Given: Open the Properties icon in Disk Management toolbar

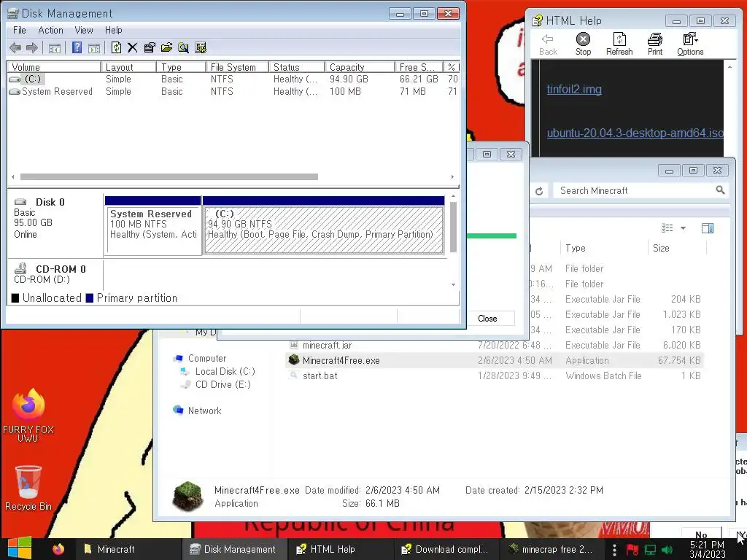Looking at the screenshot, I should [x=150, y=47].
